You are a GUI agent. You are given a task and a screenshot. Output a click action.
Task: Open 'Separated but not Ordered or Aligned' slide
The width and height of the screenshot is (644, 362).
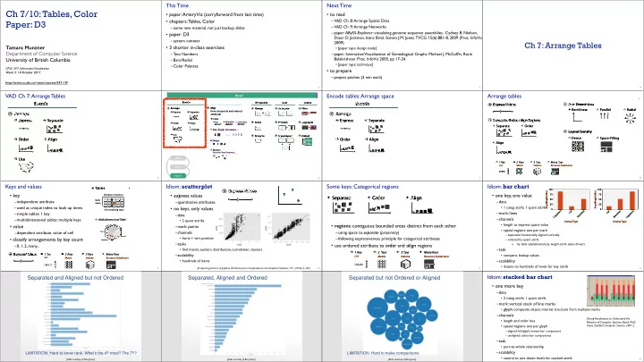pos(402,316)
